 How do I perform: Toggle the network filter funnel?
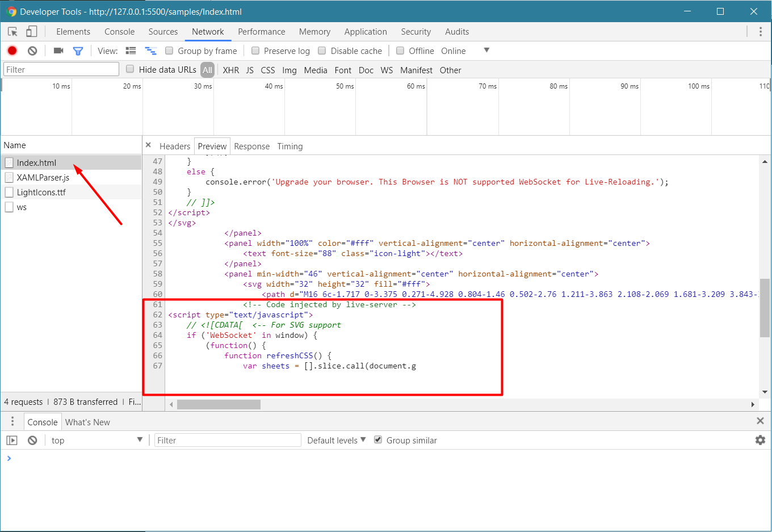point(78,51)
